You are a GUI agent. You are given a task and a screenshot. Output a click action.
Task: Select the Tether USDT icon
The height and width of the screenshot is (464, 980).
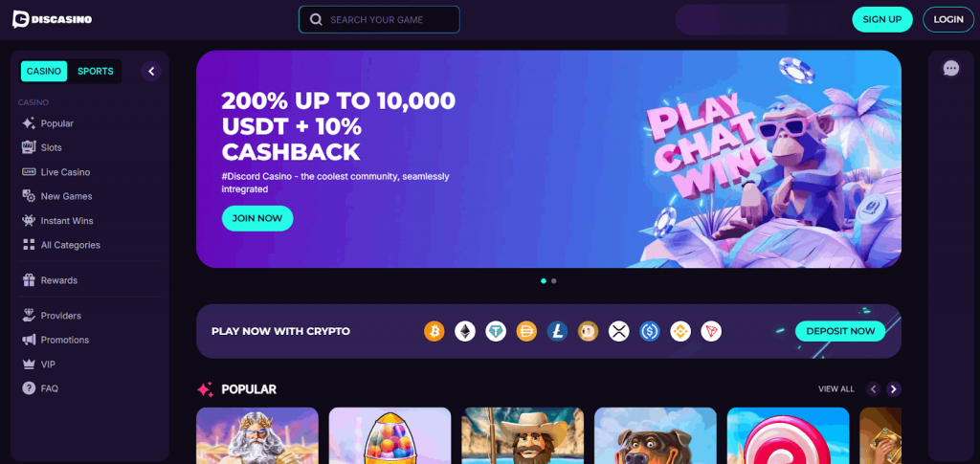[x=497, y=331]
